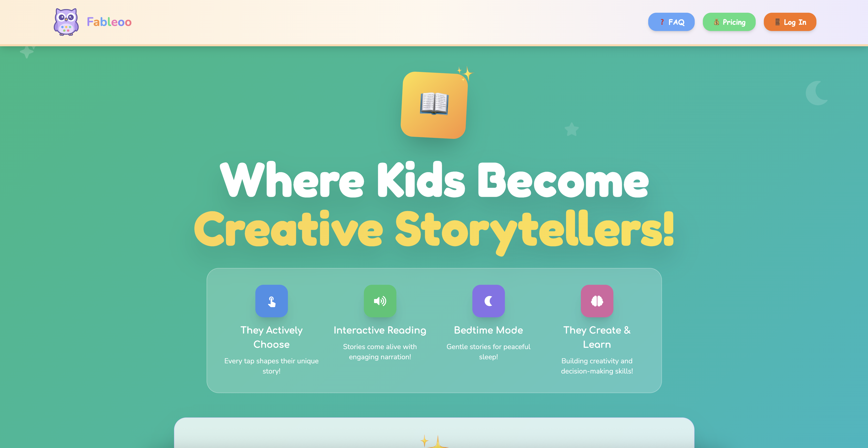The image size is (868, 448).
Task: Open the Pricing page
Action: pos(729,22)
